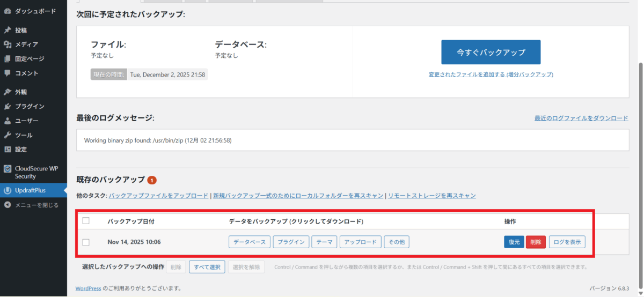The width and height of the screenshot is (644, 297).
Task: Click the CloudSecure WP Security shield icon
Action: [x=8, y=168]
